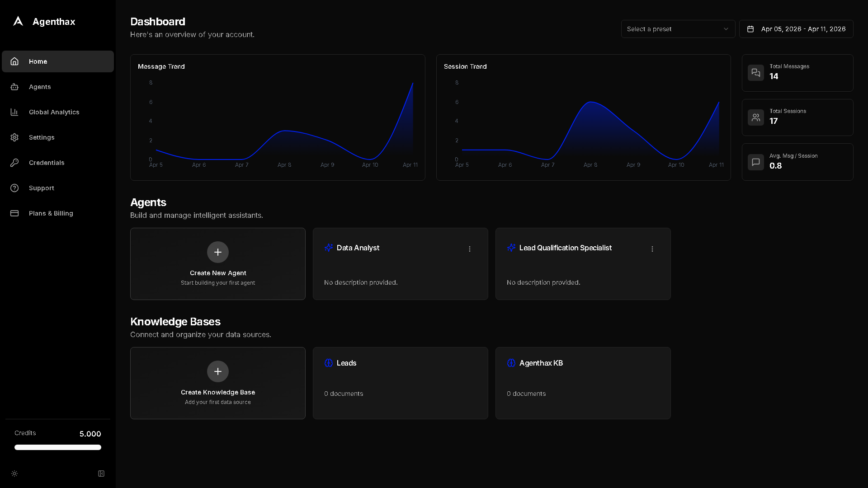Click the 5.000 credits value
868x488 pixels.
point(90,434)
